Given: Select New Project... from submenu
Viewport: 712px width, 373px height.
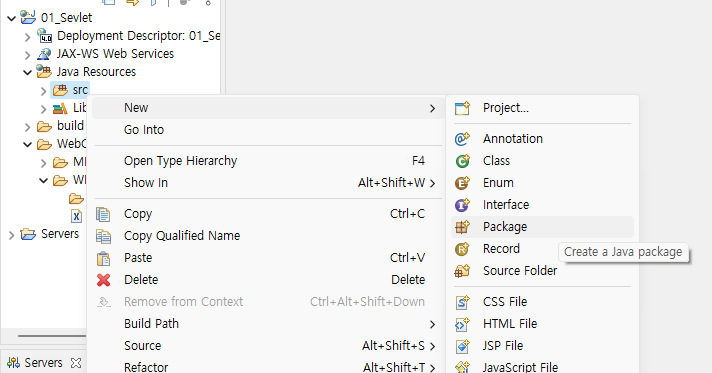Looking at the screenshot, I should [542, 108].
